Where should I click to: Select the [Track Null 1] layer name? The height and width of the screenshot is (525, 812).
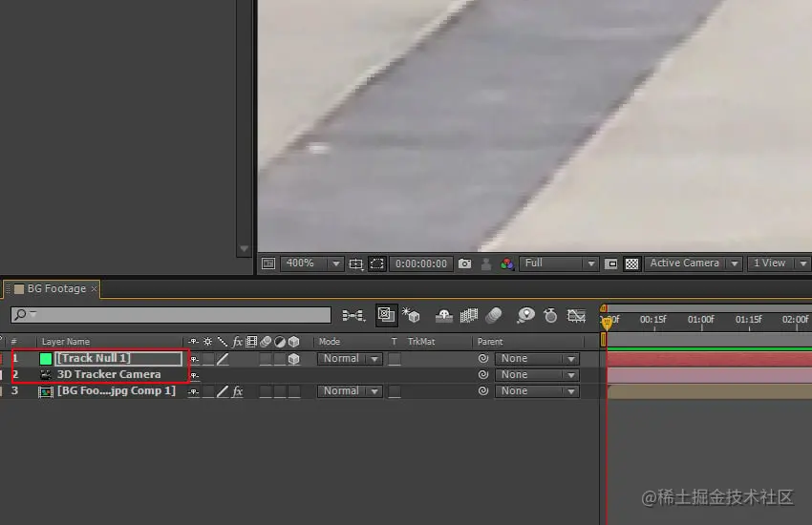tap(94, 358)
